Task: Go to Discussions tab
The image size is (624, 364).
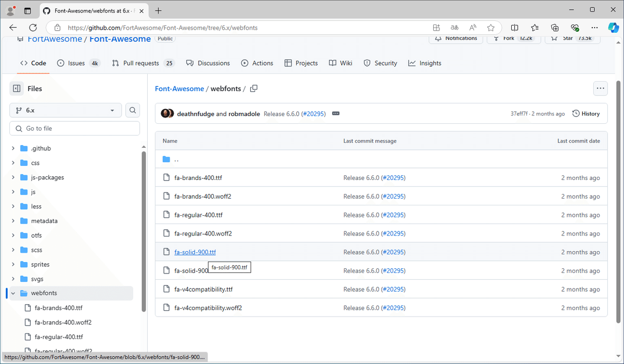Action: tap(208, 63)
